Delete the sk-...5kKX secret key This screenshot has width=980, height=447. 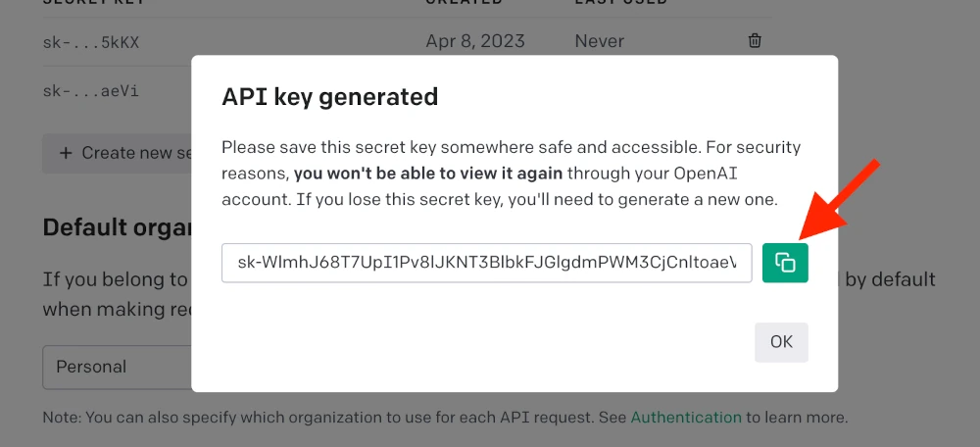tap(755, 41)
